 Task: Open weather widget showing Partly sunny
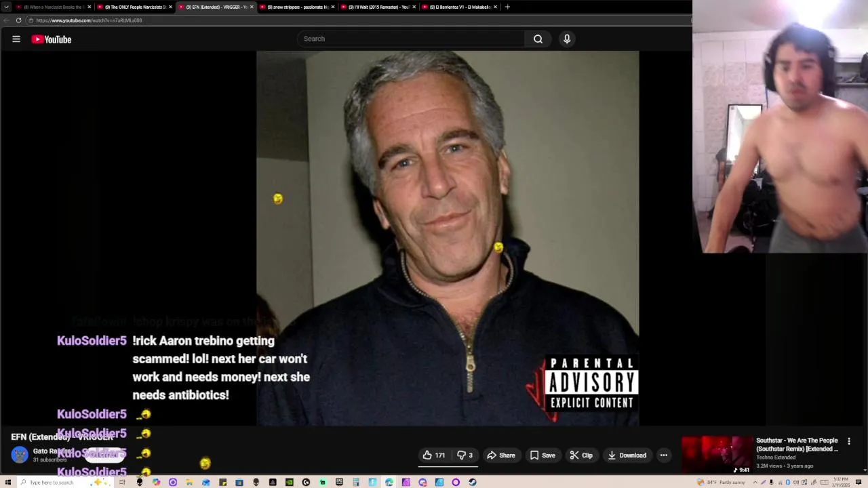click(721, 482)
